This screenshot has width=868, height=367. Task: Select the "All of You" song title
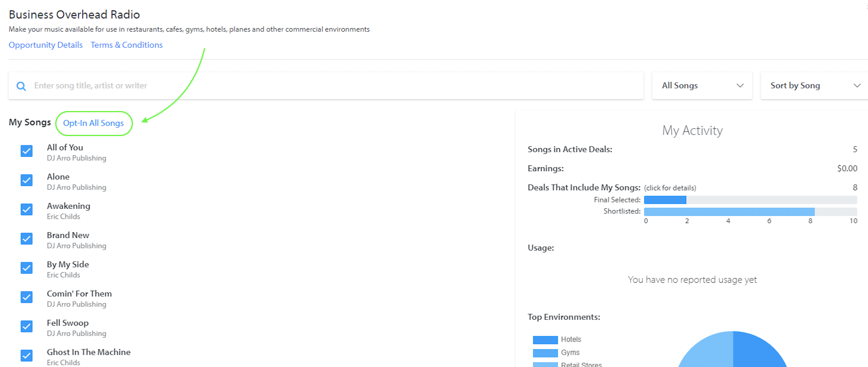(x=65, y=147)
